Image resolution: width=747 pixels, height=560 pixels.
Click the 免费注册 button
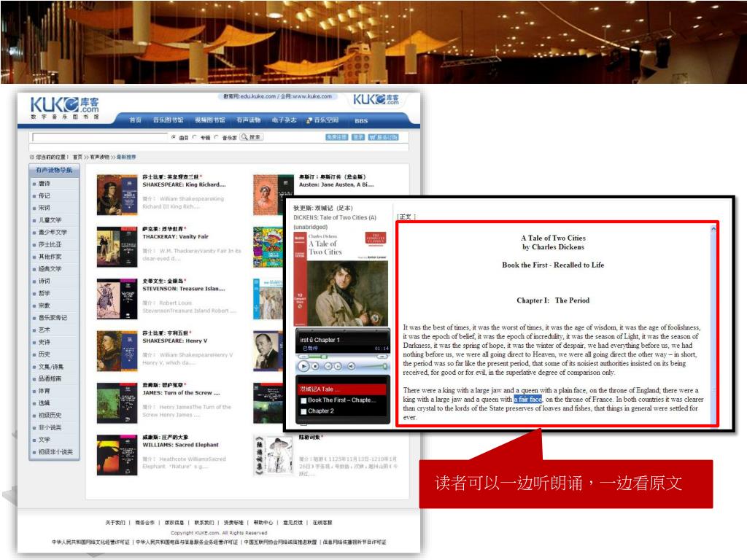pos(337,137)
